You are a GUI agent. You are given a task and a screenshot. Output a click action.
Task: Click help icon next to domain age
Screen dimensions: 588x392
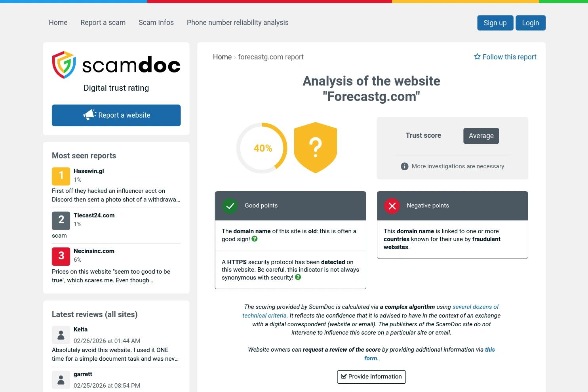pos(255,239)
